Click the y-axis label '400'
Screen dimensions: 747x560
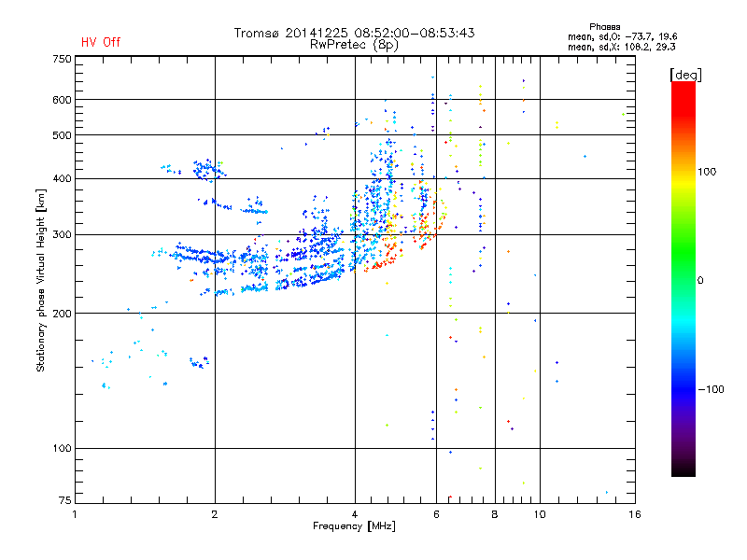(62, 179)
